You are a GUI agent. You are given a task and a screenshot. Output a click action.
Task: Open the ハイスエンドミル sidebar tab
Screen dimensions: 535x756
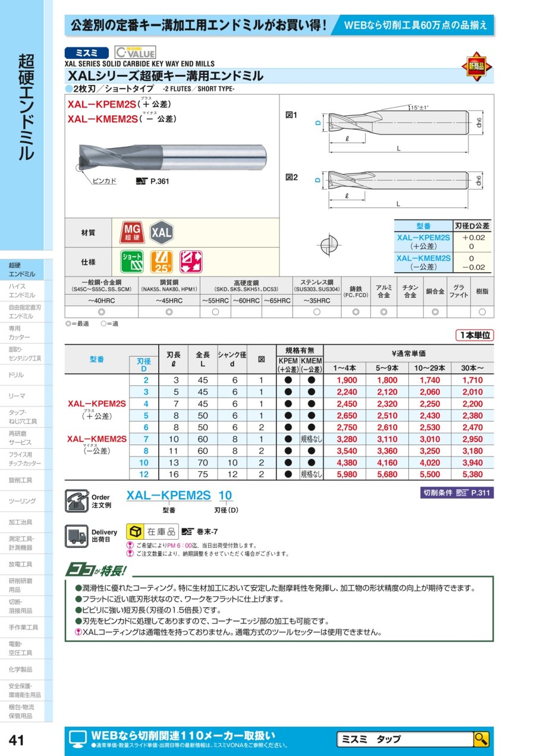tap(26, 291)
